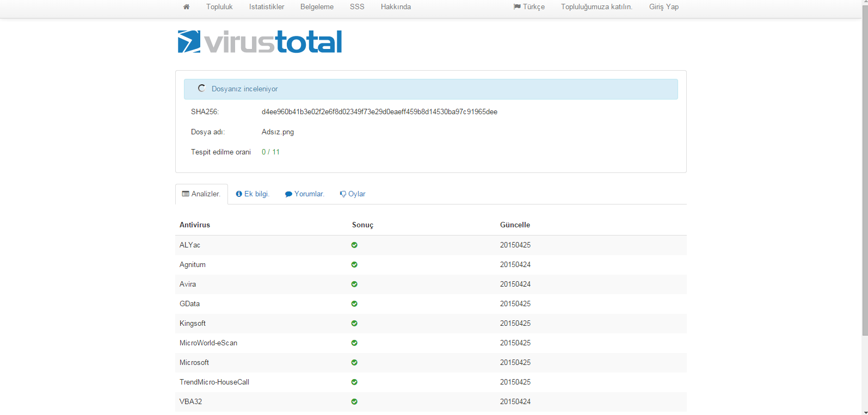Click the detection ratio 0 / 11
868x415 pixels.
(270, 152)
